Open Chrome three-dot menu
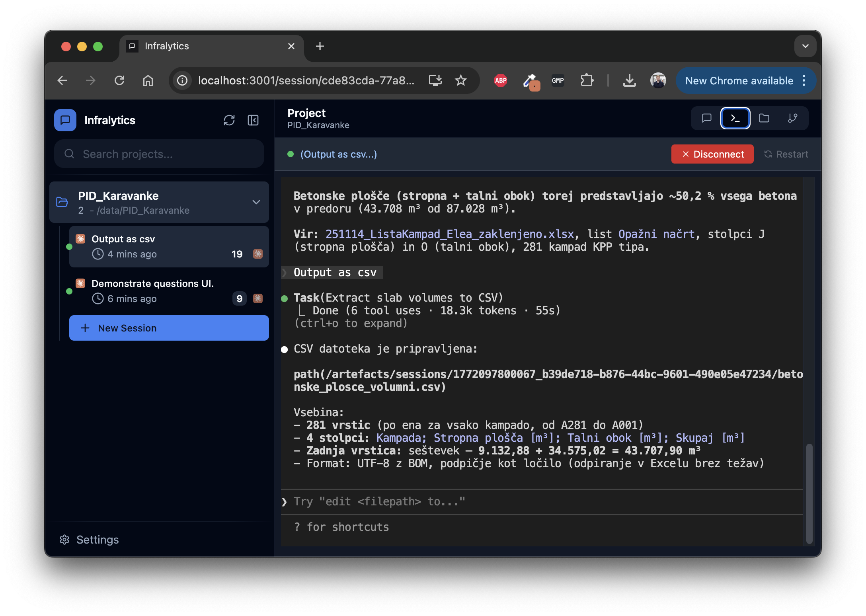The height and width of the screenshot is (616, 866). tap(804, 81)
